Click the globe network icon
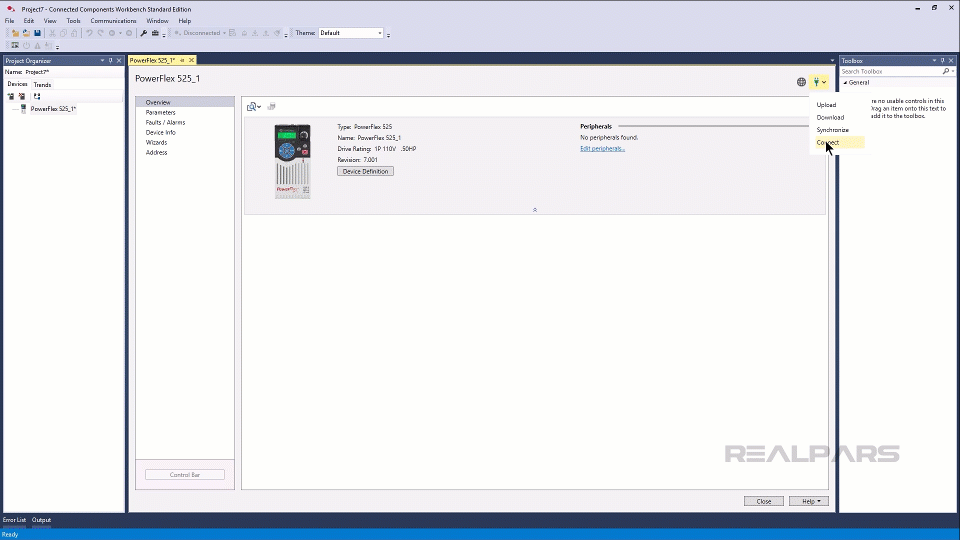The image size is (960, 540). click(x=801, y=82)
